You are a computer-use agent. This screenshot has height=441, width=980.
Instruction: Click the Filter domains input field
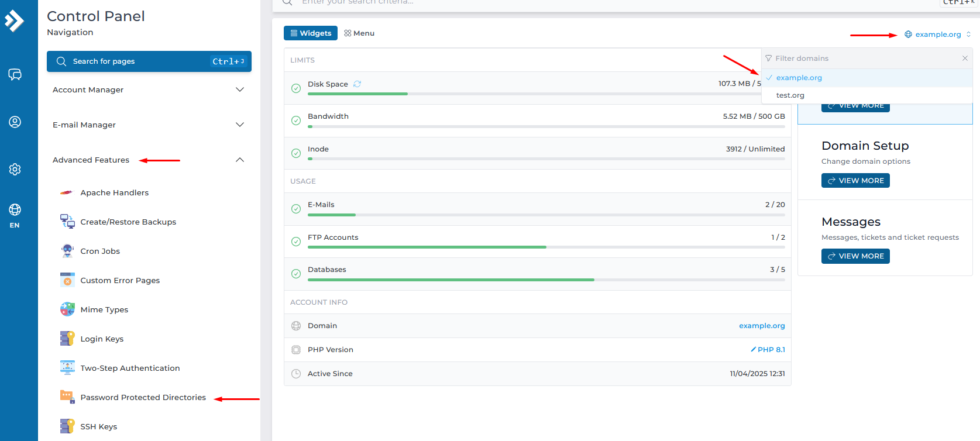pyautogui.click(x=864, y=58)
